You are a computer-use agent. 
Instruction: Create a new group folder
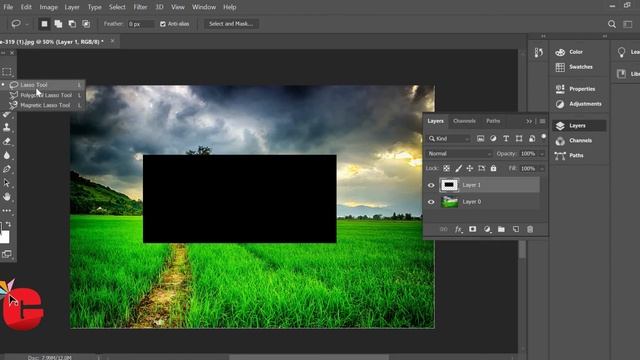[x=501, y=229]
